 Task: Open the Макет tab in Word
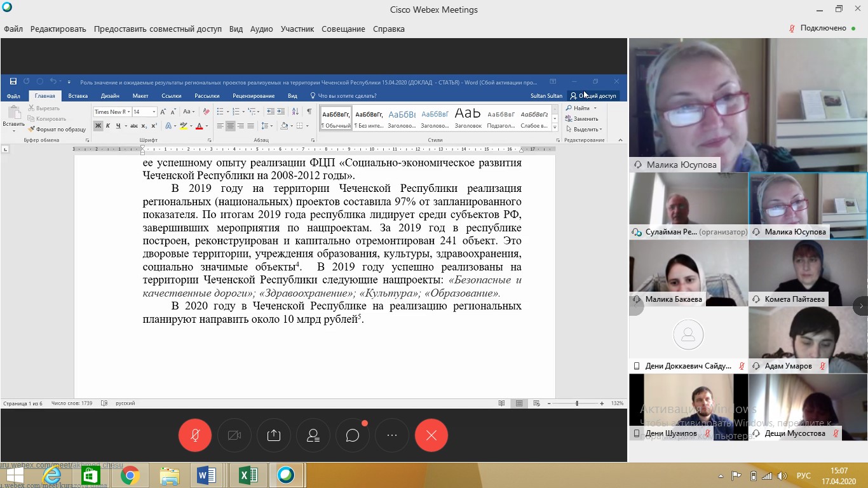tap(140, 96)
